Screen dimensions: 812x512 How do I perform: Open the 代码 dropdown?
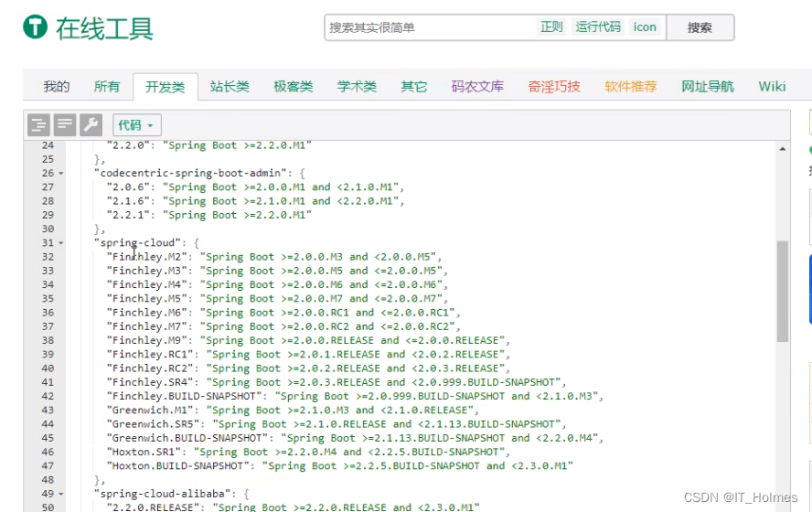tap(137, 125)
